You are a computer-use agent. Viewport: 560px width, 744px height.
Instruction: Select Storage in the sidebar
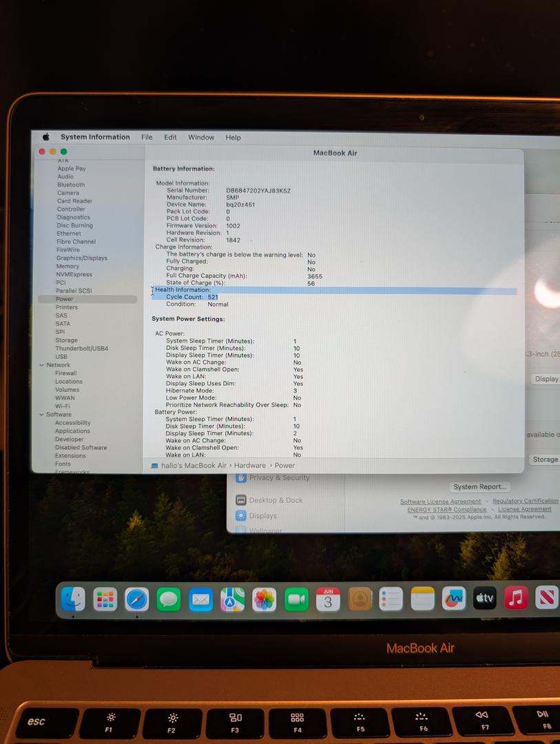pos(66,340)
